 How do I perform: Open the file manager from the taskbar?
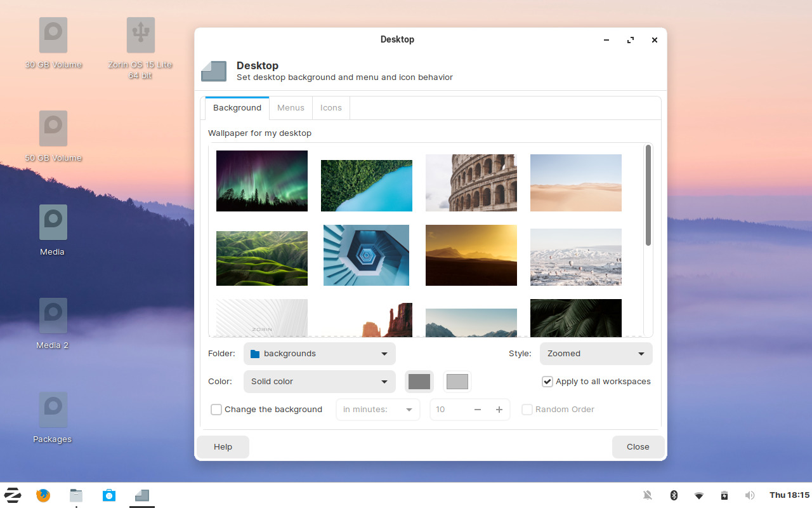pyautogui.click(x=75, y=495)
